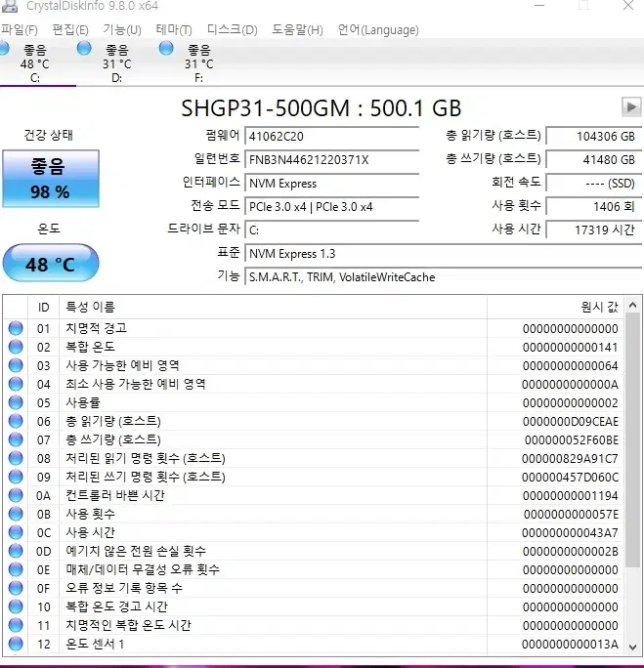Click status icon of row 11 치명적인 복합 온도 시간

tap(16, 625)
